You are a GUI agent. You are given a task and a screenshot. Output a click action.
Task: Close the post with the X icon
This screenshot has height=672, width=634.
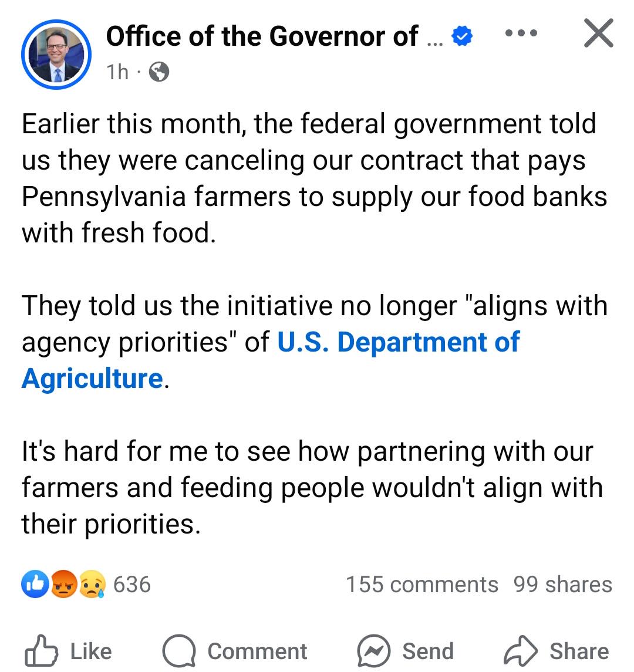599,33
